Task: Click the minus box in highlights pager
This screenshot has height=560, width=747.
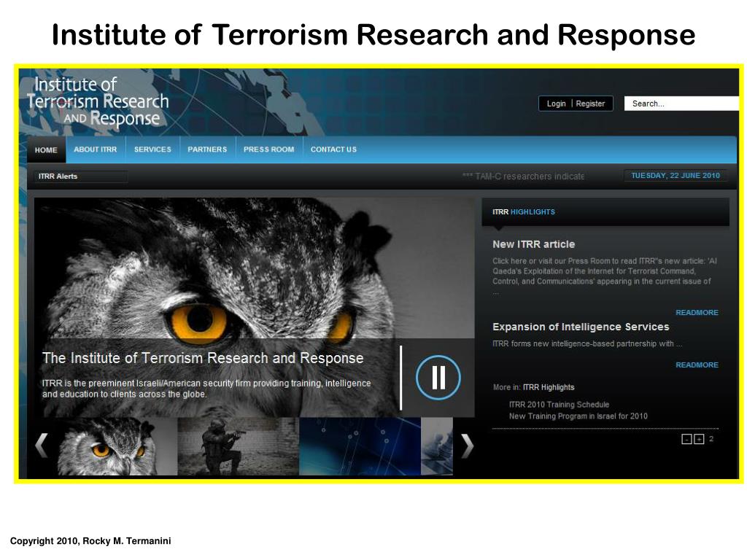Action: tap(686, 439)
